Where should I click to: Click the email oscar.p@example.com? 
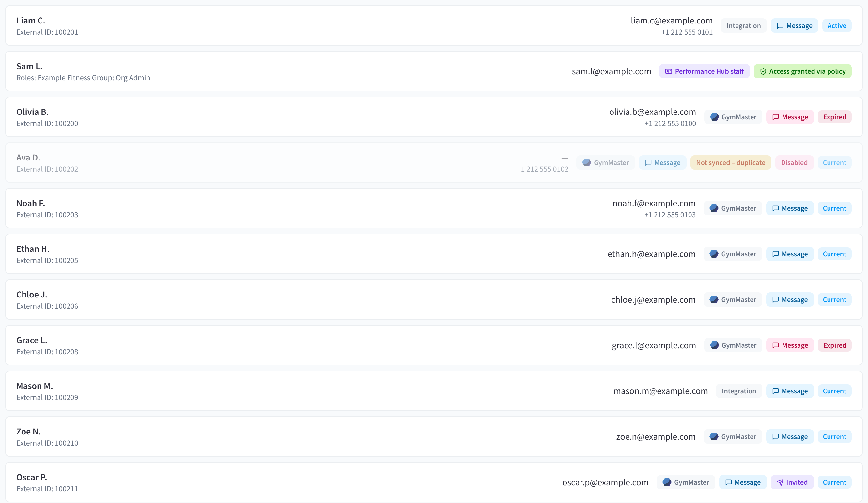coord(605,482)
